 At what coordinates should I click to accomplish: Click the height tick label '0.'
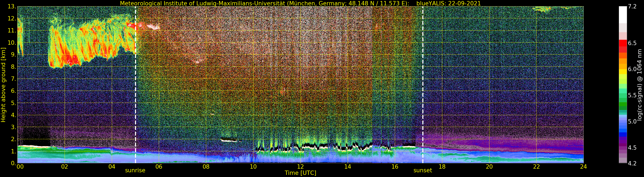point(14,163)
